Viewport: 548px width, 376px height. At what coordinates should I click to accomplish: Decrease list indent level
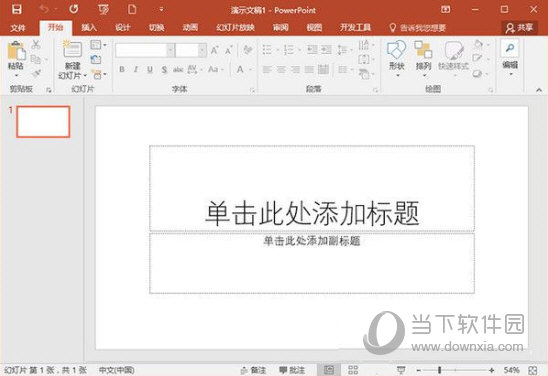[312, 50]
